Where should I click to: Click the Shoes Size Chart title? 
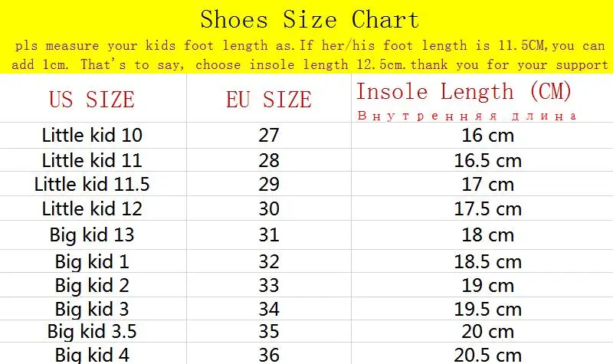point(310,20)
